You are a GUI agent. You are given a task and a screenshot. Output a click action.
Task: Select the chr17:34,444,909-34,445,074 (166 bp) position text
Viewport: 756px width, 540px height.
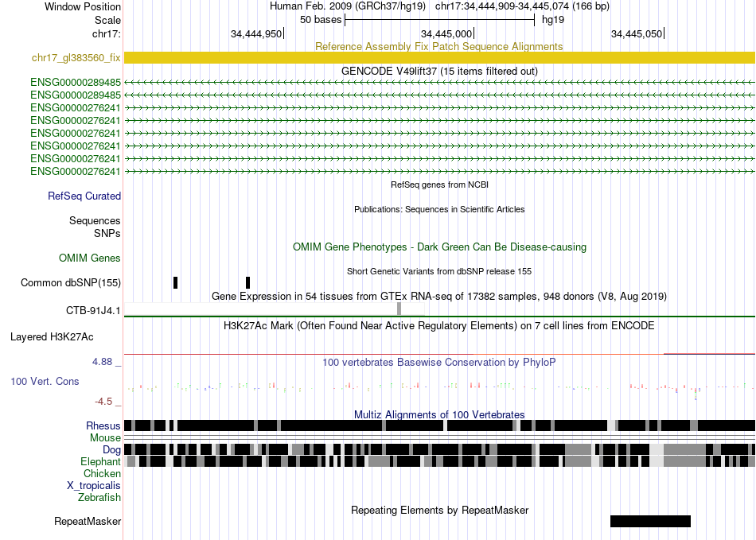click(522, 6)
